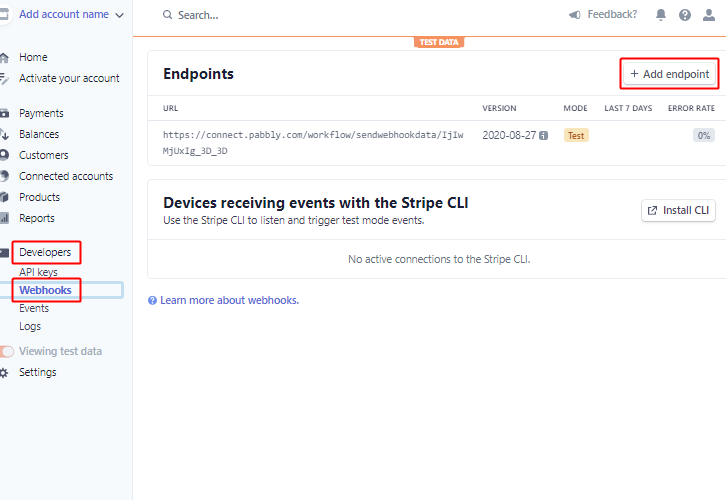
Task: Expand the account name dropdown chevron
Action: tap(119, 15)
